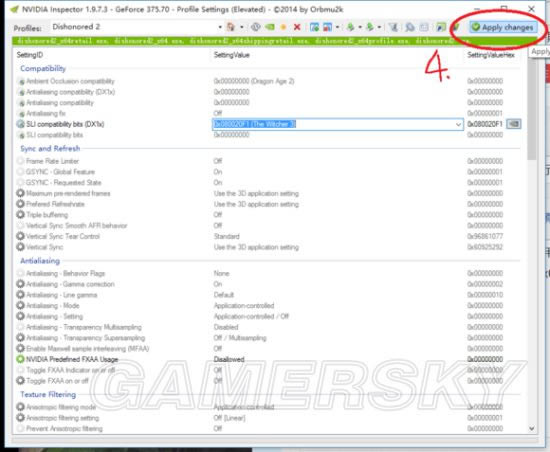This screenshot has width=550, height=452.
Task: Click Standard value of Tear Control
Action: [x=227, y=236]
